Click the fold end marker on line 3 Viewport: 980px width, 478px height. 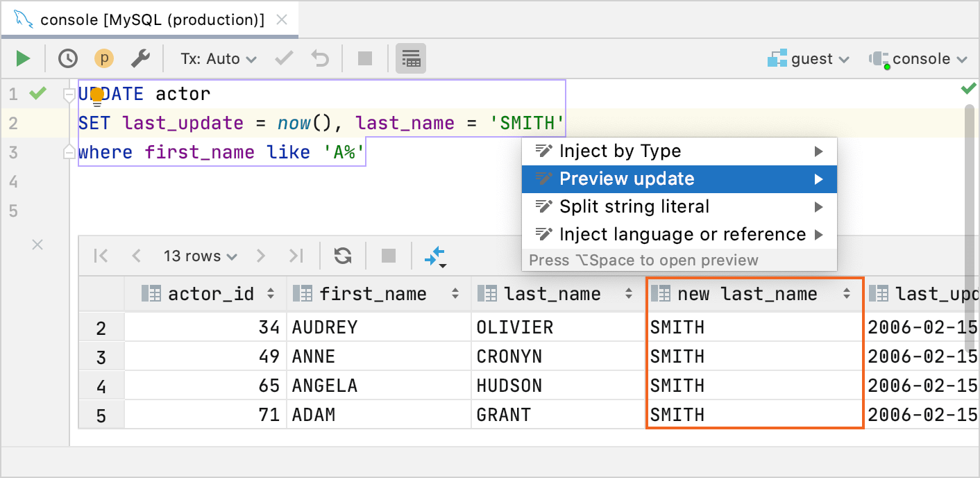click(69, 151)
